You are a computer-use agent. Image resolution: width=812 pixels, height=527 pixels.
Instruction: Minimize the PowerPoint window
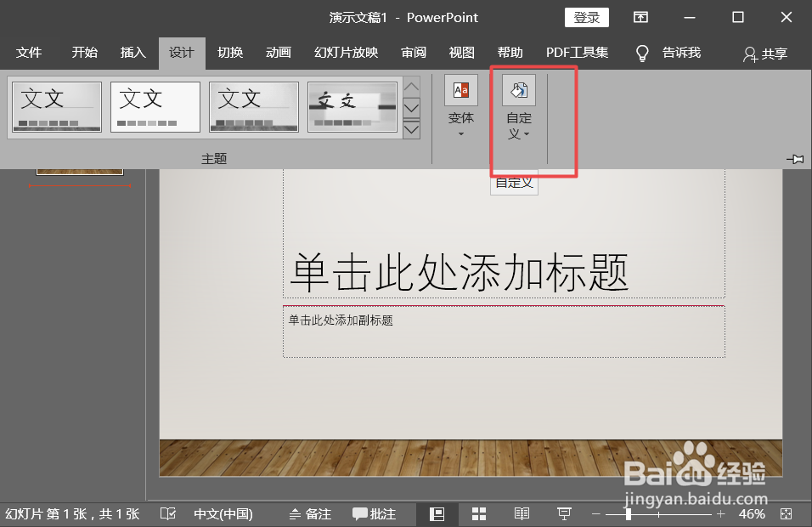[x=690, y=18]
